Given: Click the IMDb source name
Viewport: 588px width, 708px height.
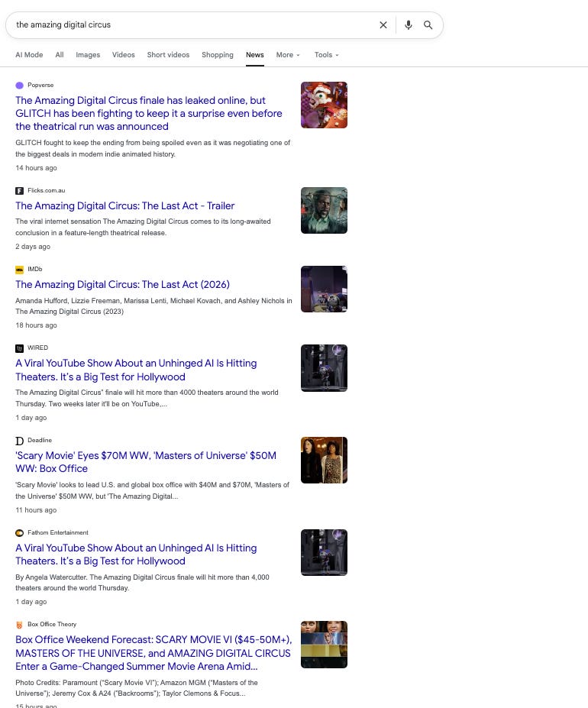Looking at the screenshot, I should coord(35,269).
